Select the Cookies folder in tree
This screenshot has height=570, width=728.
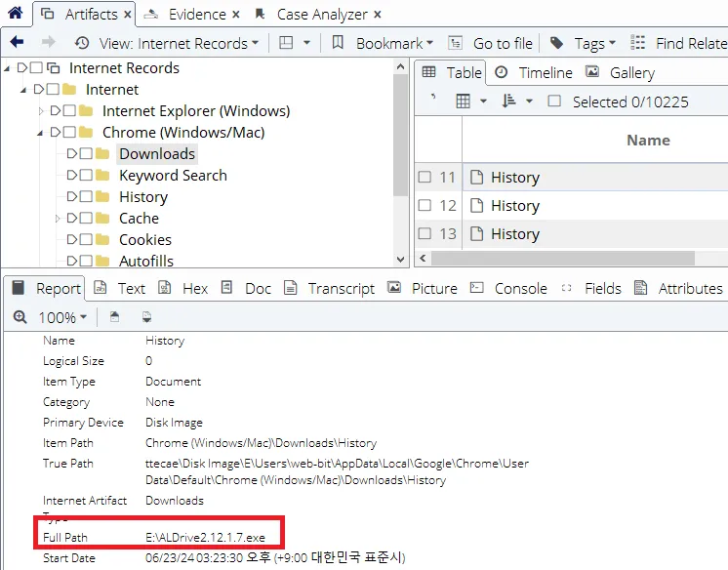click(144, 240)
